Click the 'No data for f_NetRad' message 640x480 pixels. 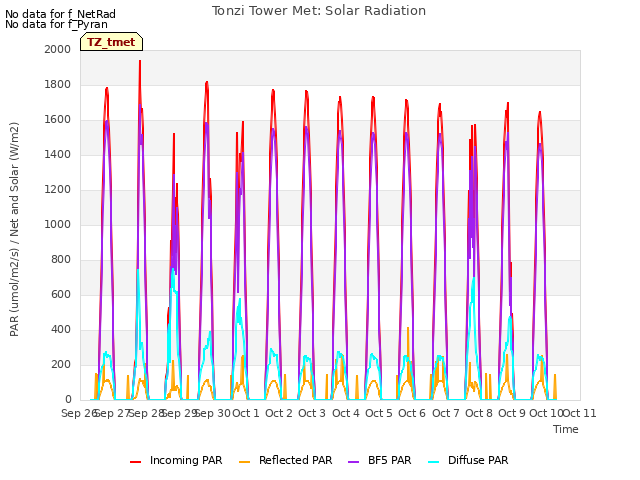[60, 14]
